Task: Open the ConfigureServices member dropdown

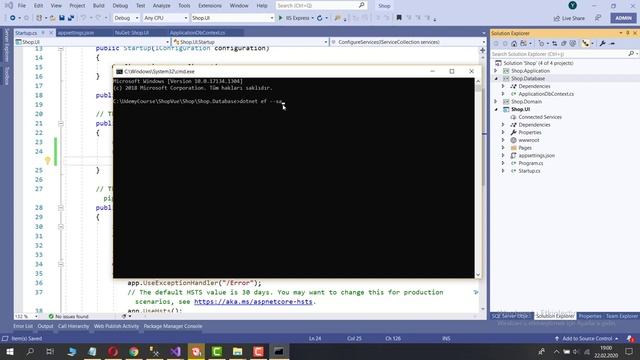Action: [x=408, y=42]
